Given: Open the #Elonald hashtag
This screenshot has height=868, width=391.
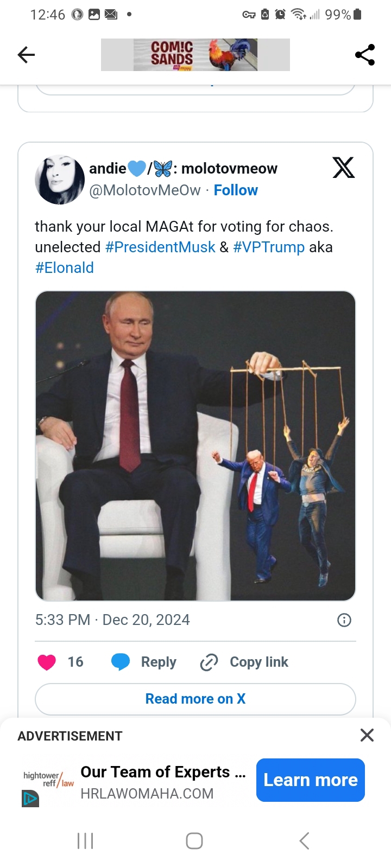Looking at the screenshot, I should coord(65,268).
